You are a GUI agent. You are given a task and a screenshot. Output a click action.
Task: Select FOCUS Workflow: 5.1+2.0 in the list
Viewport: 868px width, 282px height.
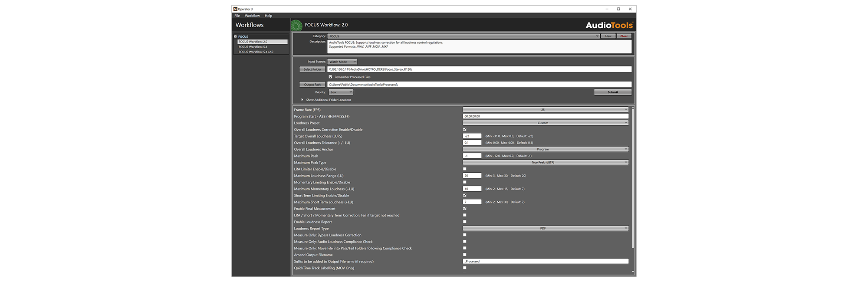click(256, 52)
